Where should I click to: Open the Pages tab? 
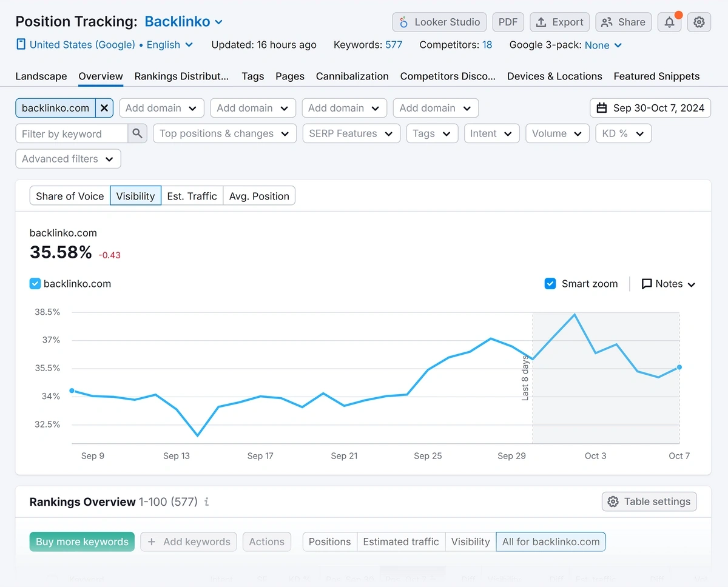290,76
